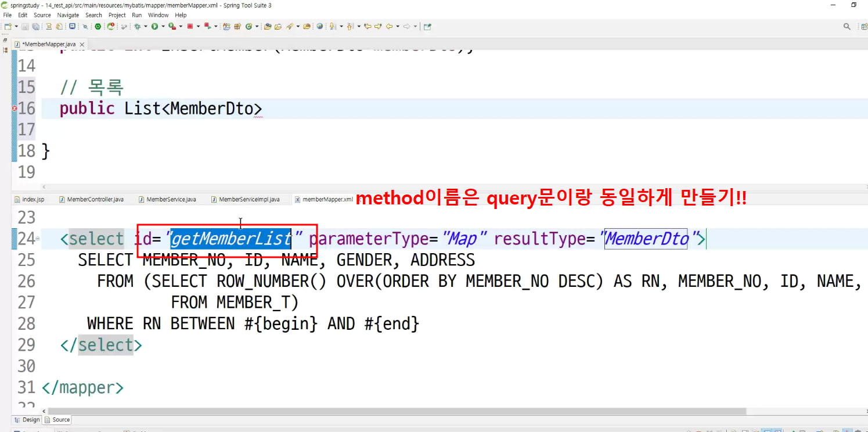
Task: Open the File menu
Action: [x=8, y=15]
